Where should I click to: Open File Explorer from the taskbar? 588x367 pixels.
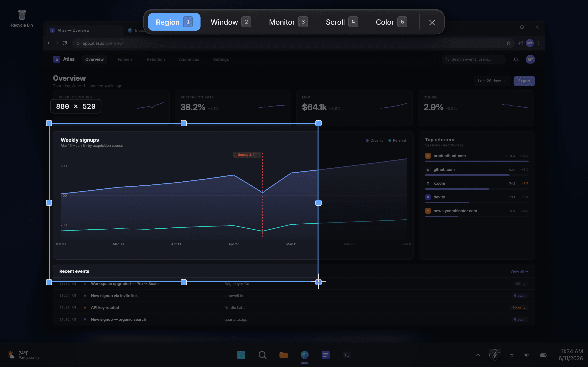(x=283, y=355)
